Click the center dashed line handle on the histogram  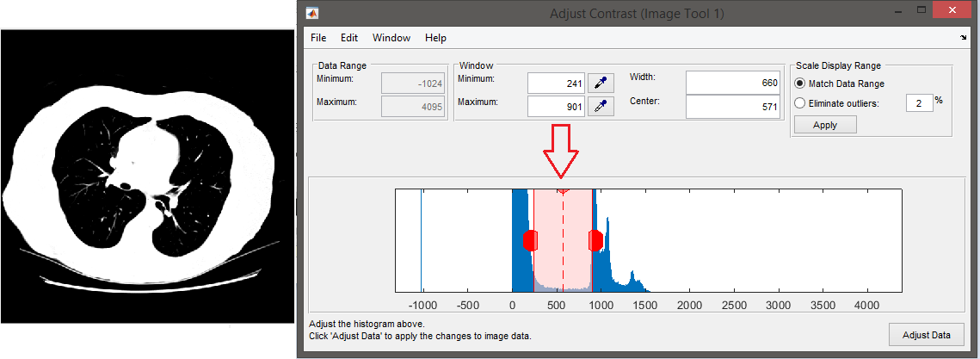tap(563, 190)
